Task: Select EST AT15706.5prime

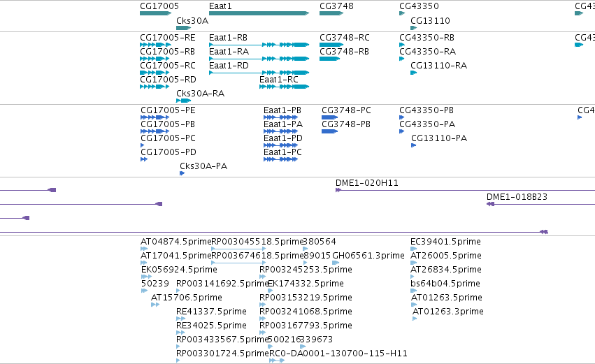Action: tap(187, 298)
